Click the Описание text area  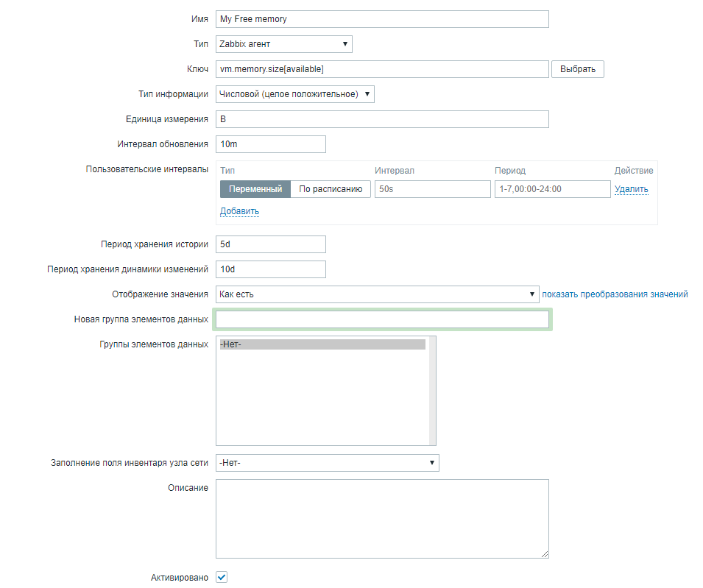point(382,519)
